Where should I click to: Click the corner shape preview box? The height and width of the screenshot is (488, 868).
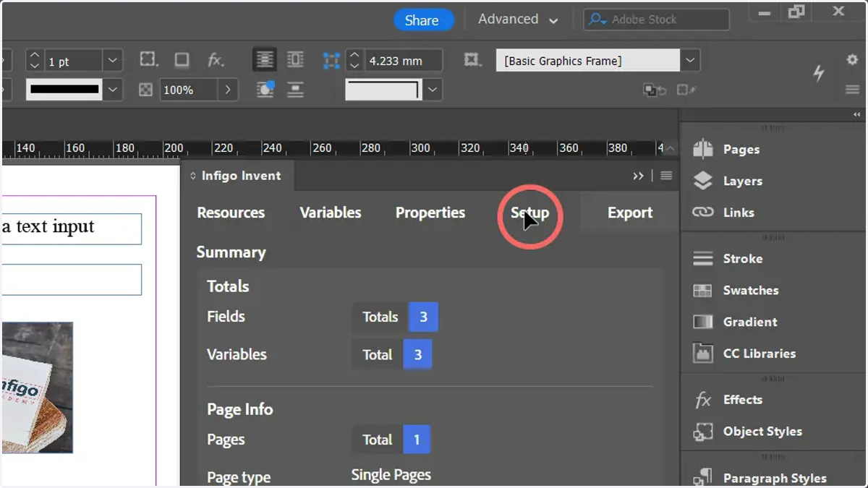point(384,90)
